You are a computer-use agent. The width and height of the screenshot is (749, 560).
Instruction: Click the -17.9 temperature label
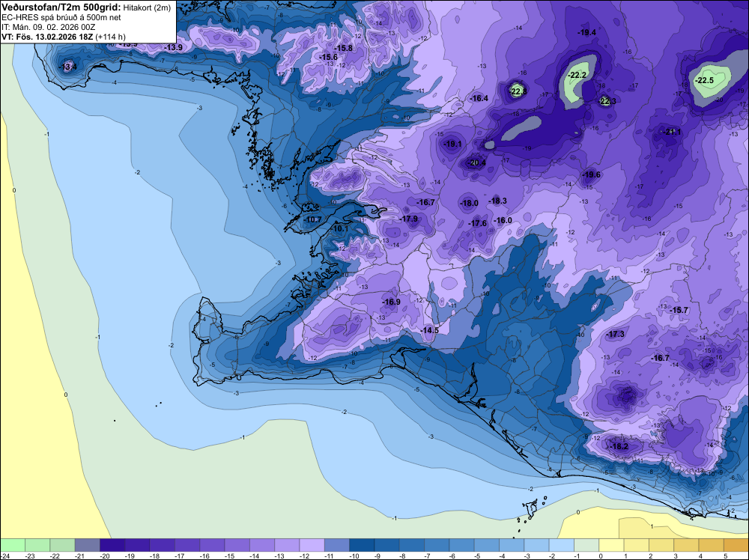click(x=408, y=219)
